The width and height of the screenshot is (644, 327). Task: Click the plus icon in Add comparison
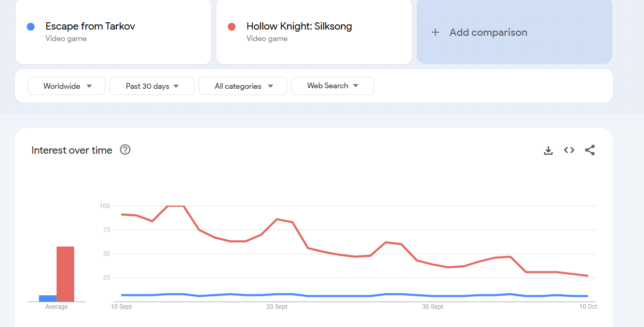coord(435,32)
